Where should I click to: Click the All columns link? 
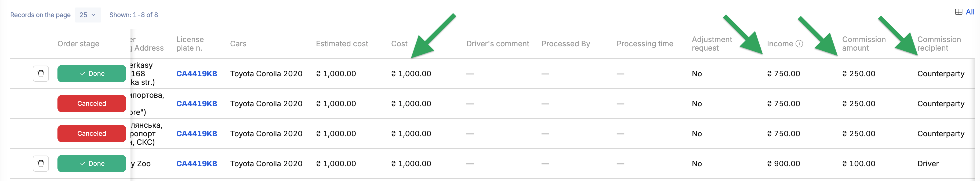pos(970,12)
